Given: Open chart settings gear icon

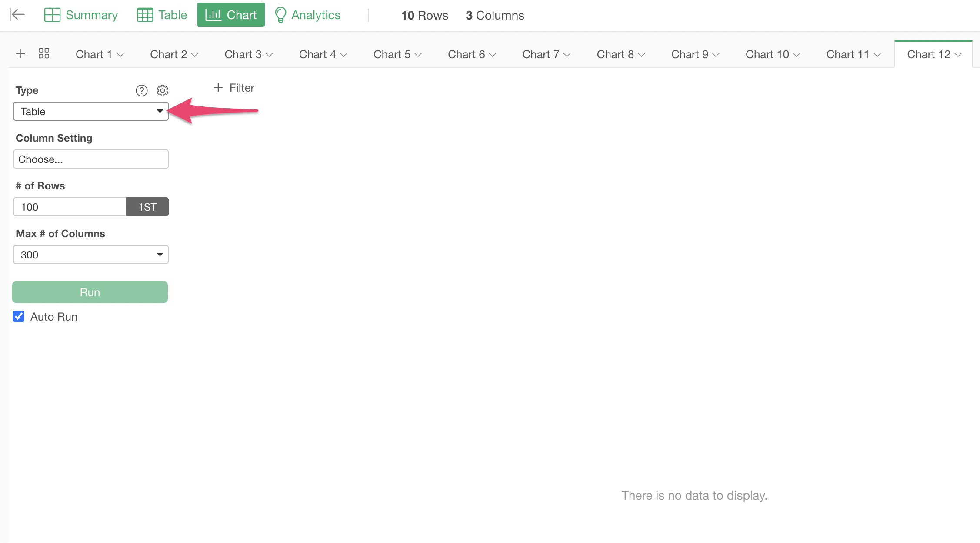Looking at the screenshot, I should 163,90.
